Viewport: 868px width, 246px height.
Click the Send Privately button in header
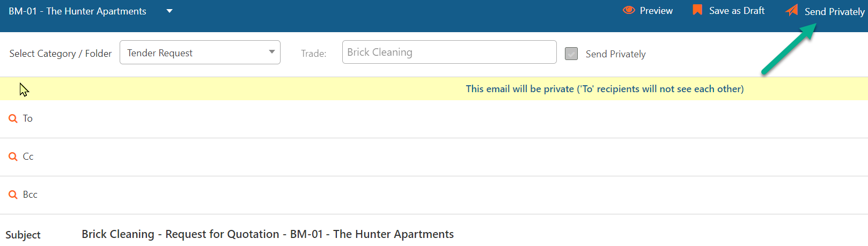tap(825, 11)
